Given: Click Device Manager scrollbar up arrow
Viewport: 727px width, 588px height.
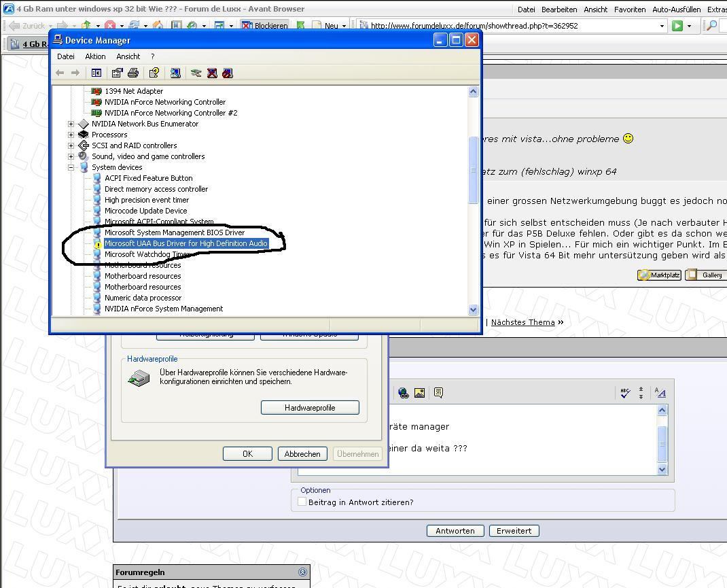Looking at the screenshot, I should pos(473,91).
